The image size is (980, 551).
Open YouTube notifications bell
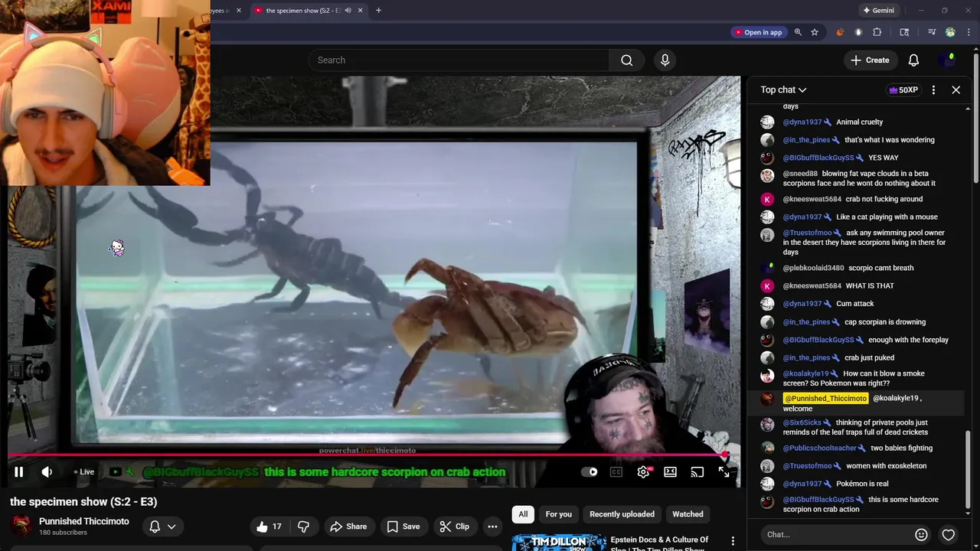pyautogui.click(x=913, y=60)
